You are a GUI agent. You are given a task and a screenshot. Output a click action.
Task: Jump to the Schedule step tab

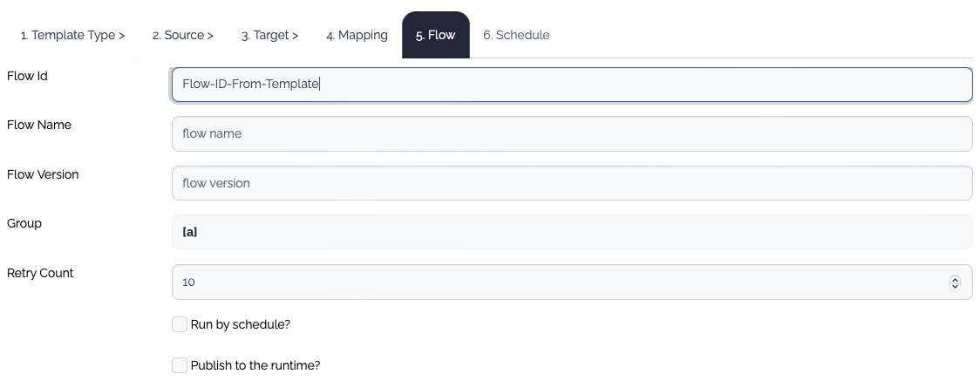tap(516, 35)
